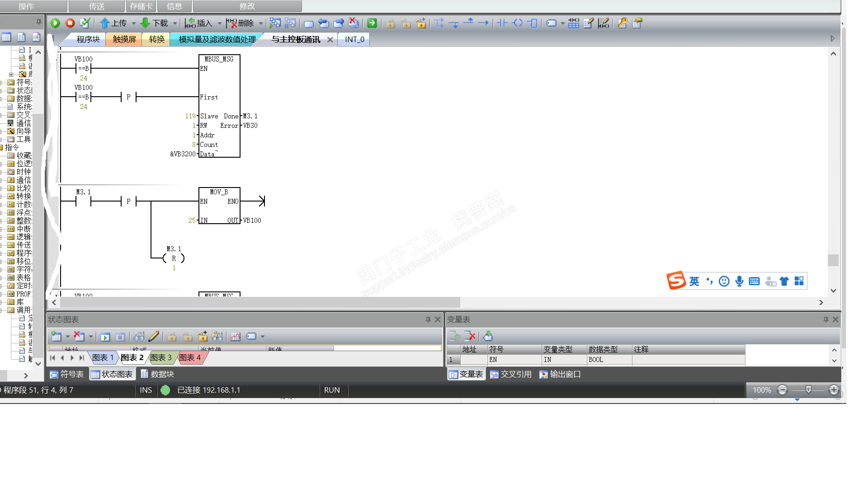Toggle Sogou input English/Chinese mode

click(694, 281)
